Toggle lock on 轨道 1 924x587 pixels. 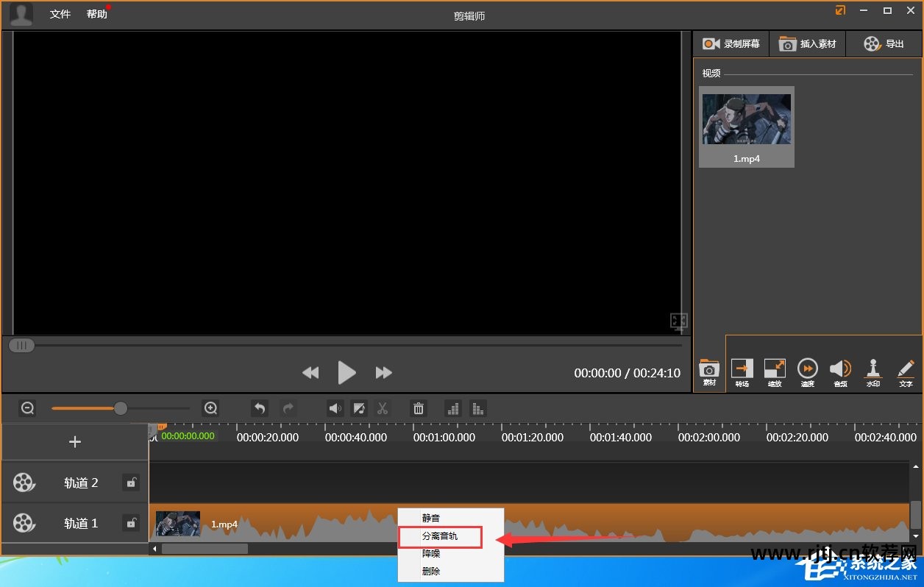coord(131,524)
